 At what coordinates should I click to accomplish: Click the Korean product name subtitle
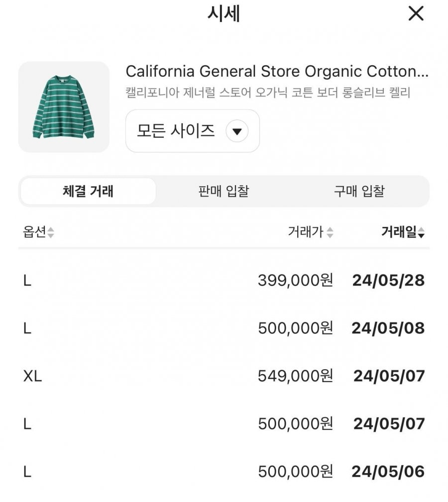point(268,93)
